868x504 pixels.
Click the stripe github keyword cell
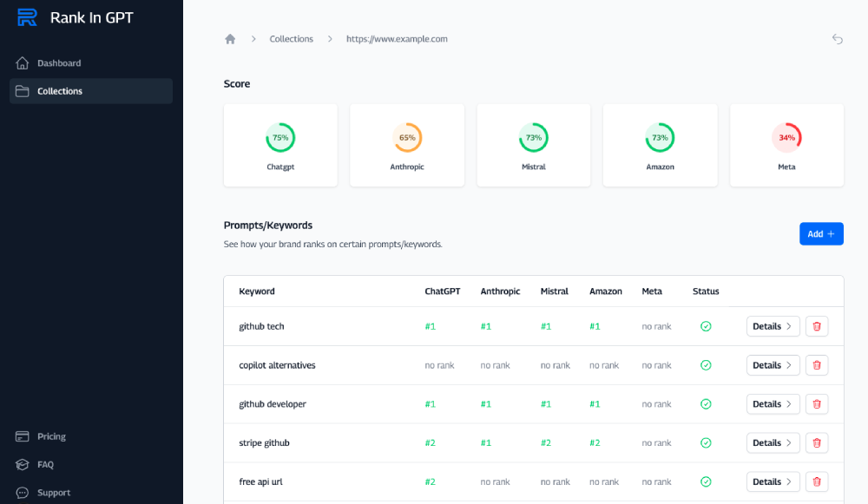point(264,442)
